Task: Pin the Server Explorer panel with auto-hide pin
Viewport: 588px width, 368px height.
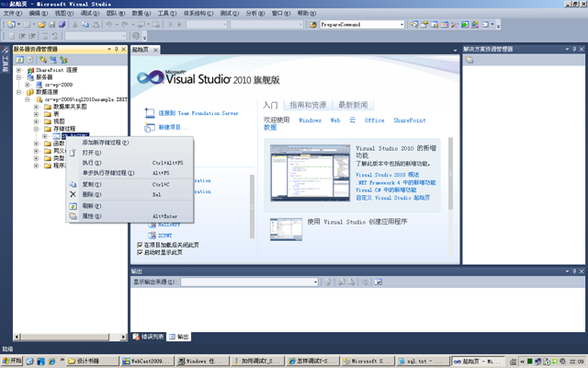Action: click(x=117, y=49)
